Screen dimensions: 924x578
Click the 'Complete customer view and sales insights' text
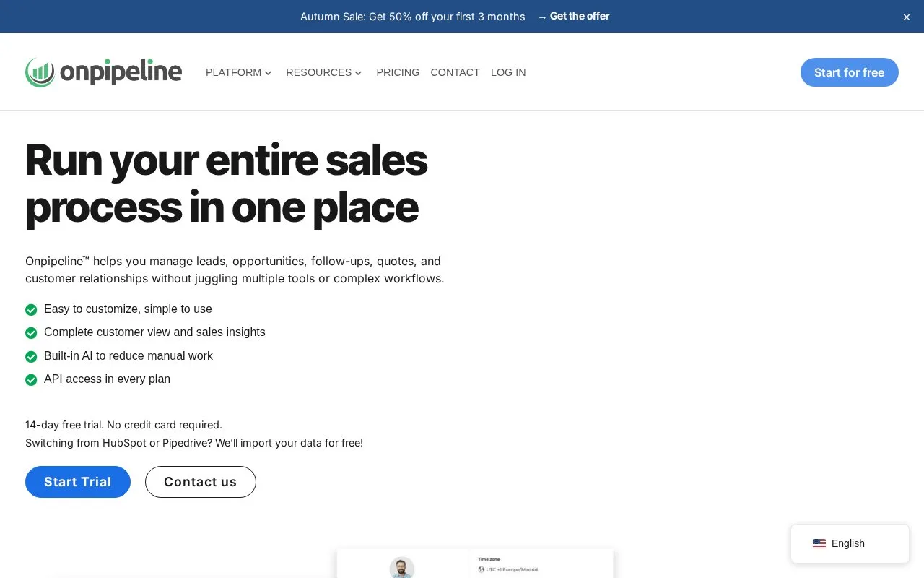click(154, 332)
